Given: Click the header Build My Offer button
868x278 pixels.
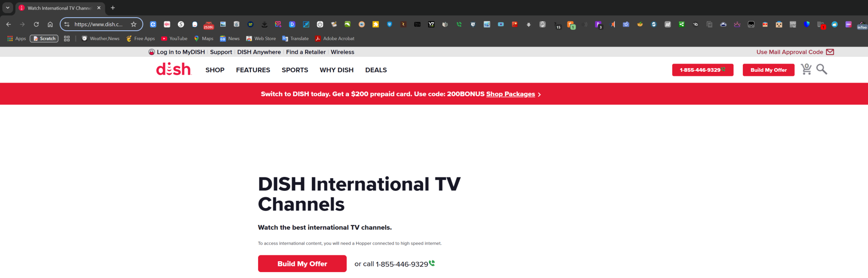Looking at the screenshot, I should 769,70.
